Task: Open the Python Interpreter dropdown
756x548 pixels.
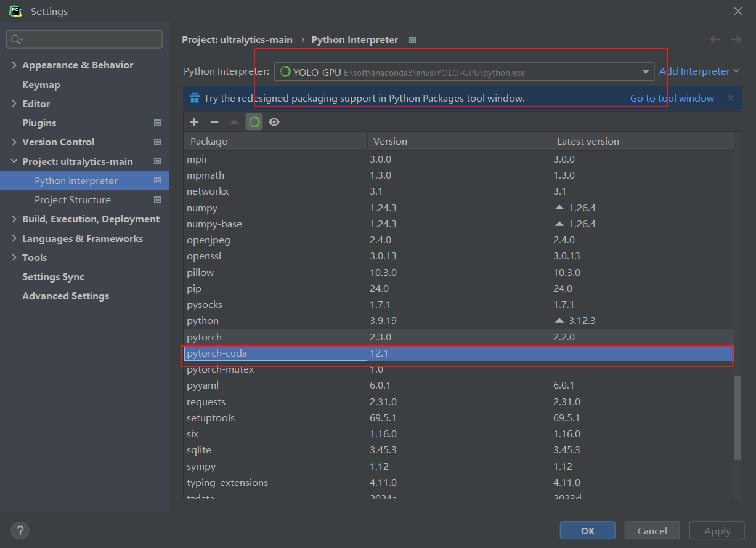Action: tap(646, 72)
